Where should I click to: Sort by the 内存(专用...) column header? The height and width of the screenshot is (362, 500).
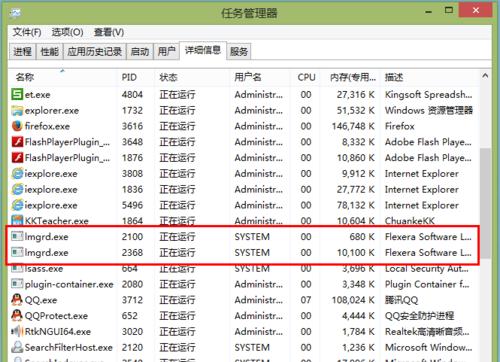353,77
